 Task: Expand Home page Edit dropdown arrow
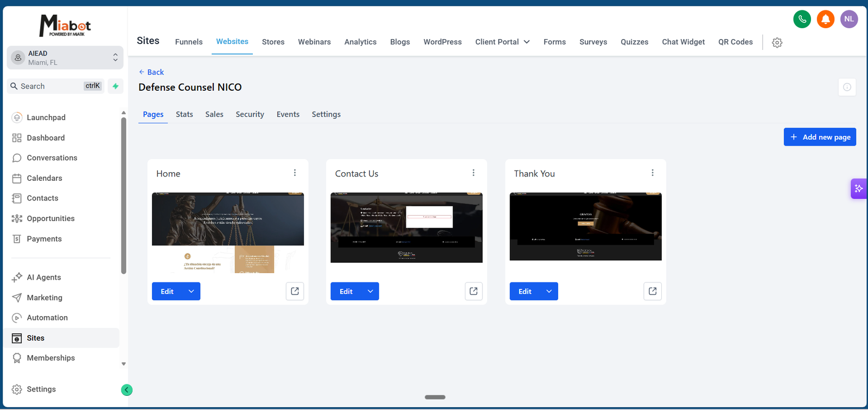tap(192, 291)
